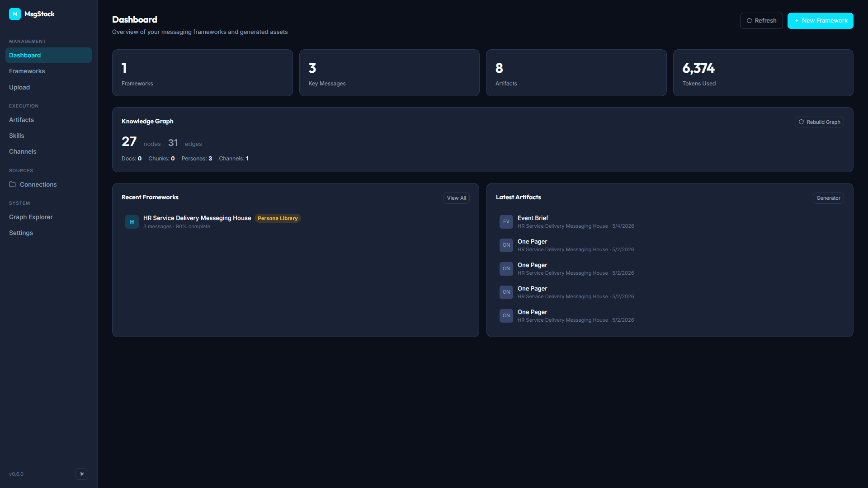Image resolution: width=868 pixels, height=488 pixels.
Task: Click the Event Brief date 5/4/2026 line
Action: [x=576, y=226]
